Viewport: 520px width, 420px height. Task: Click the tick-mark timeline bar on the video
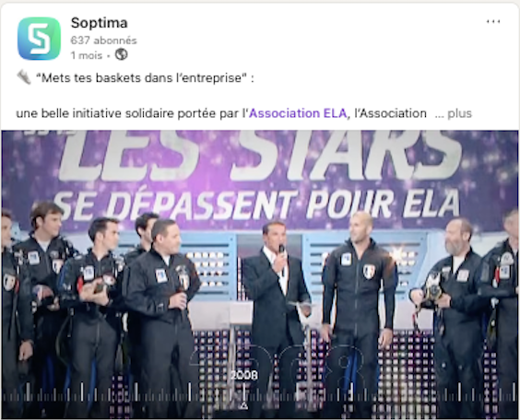point(260,393)
